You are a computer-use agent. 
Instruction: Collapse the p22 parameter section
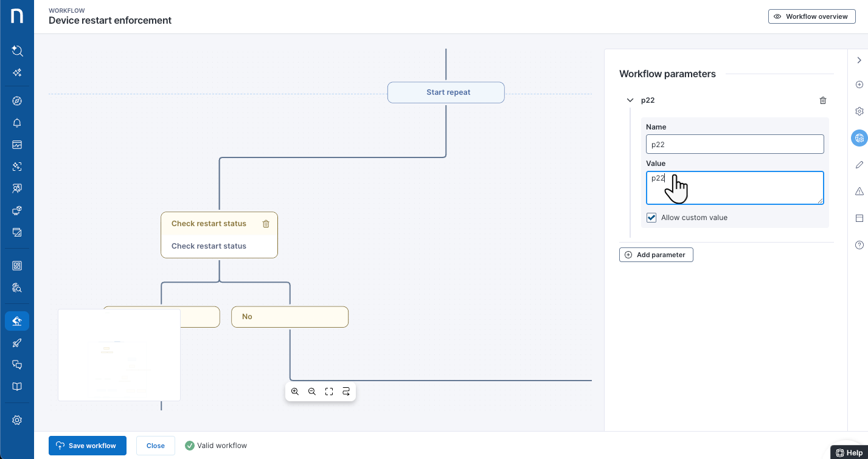pos(630,100)
